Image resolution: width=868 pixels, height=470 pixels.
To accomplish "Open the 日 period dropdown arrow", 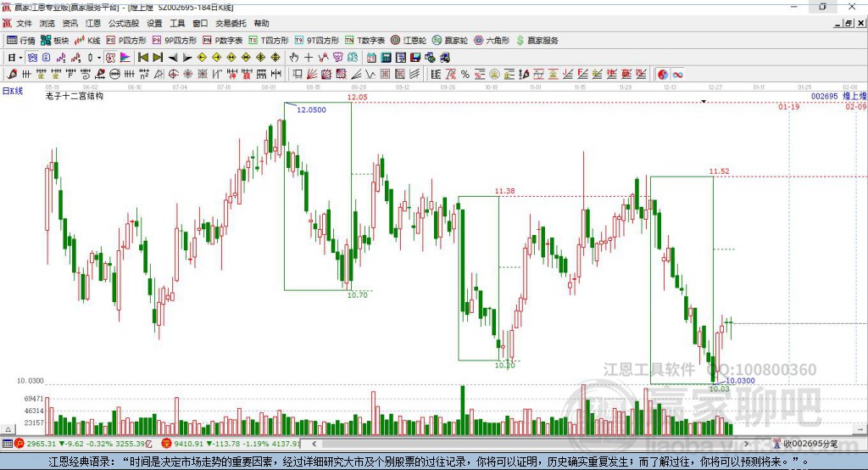I will click(x=20, y=57).
